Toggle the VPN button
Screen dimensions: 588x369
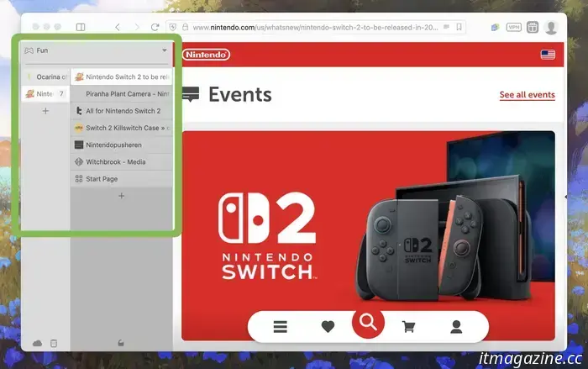[514, 27]
